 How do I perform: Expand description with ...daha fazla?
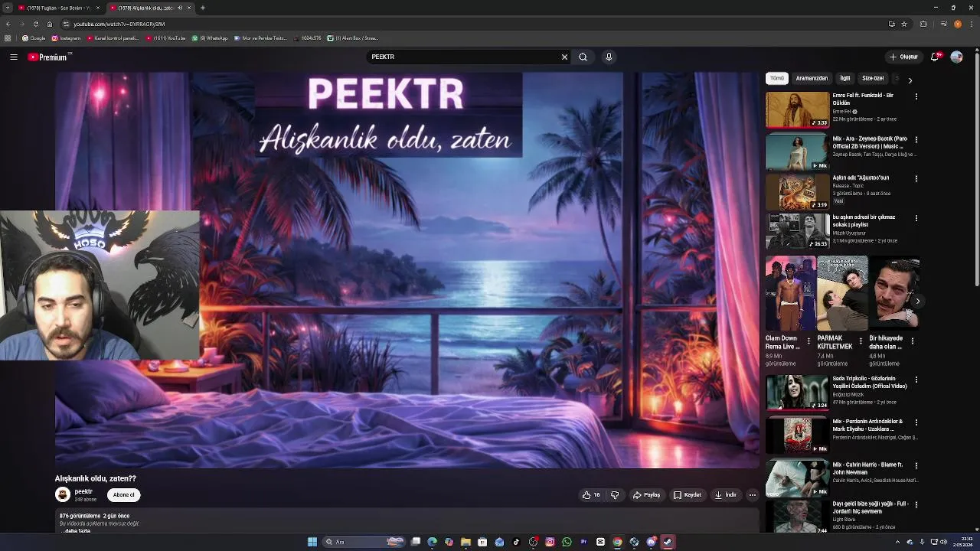[77, 531]
